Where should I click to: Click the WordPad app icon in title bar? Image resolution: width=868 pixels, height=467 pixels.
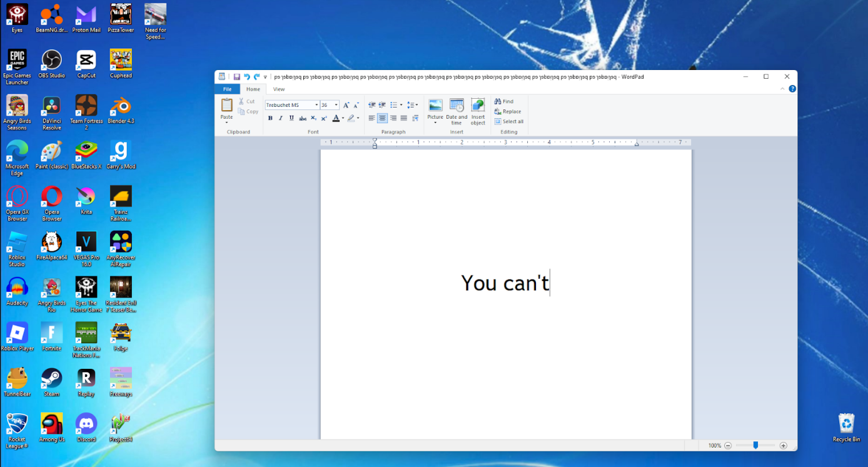[222, 76]
